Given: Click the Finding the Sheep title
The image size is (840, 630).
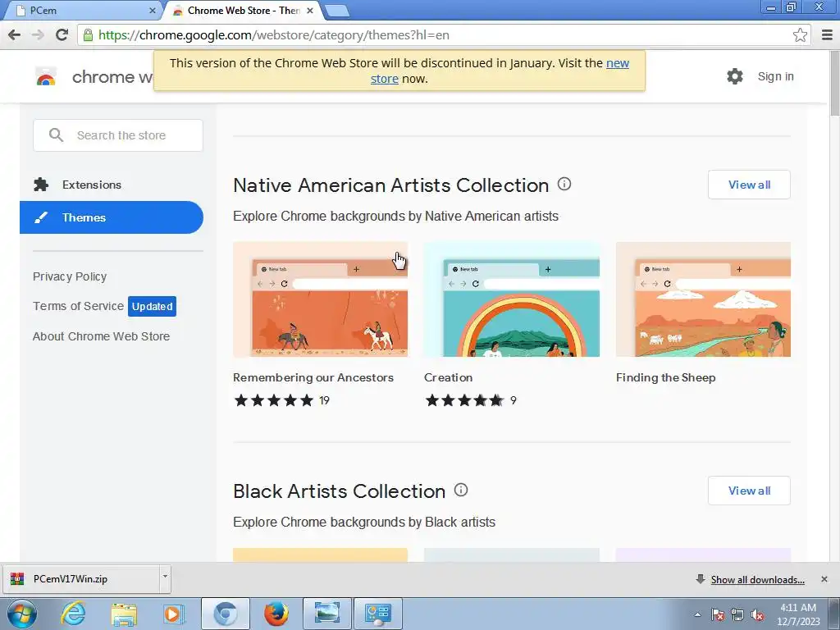Looking at the screenshot, I should [666, 377].
